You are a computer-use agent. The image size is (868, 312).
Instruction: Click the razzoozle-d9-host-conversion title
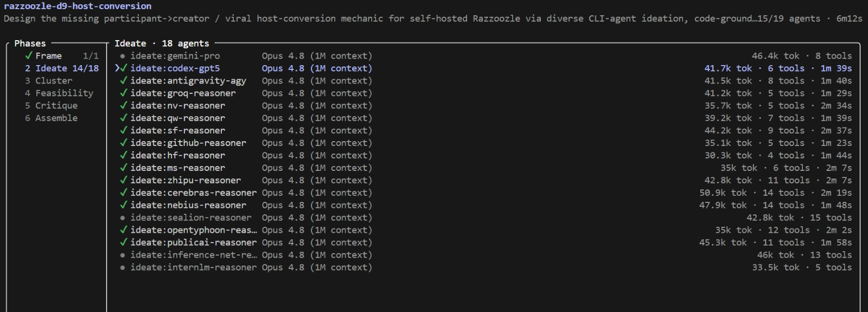tap(78, 6)
